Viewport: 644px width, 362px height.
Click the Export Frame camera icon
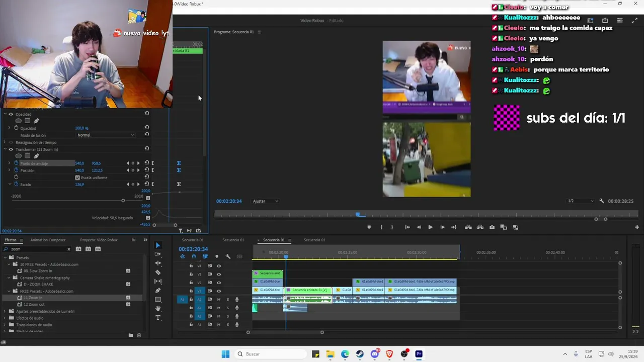[x=492, y=227]
